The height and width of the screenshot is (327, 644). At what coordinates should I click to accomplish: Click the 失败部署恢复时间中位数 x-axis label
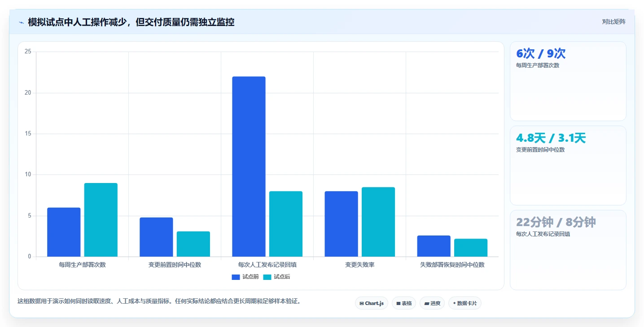(x=452, y=265)
